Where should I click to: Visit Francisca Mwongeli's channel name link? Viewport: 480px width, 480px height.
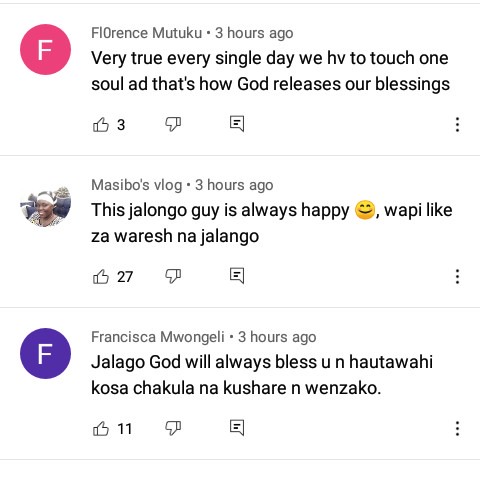[x=158, y=337]
